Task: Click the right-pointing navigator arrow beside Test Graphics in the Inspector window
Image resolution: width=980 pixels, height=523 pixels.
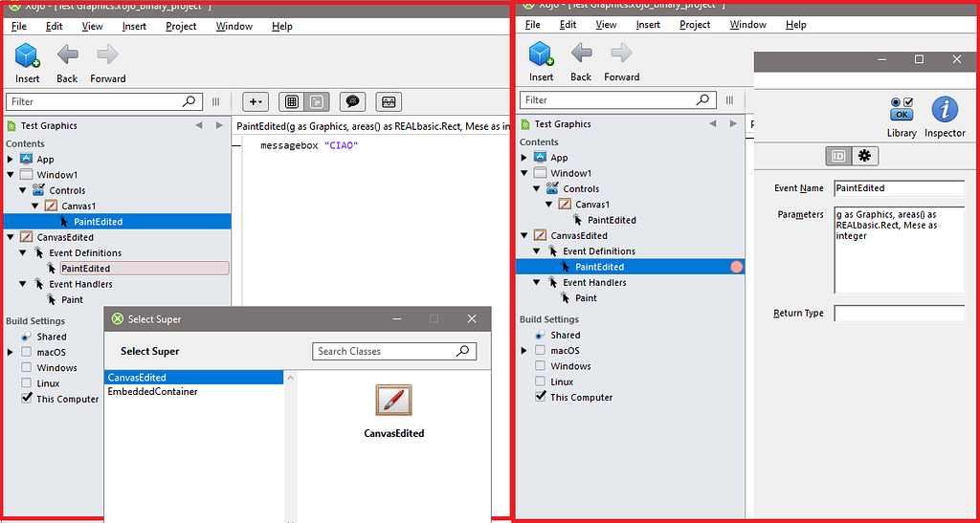Action: pos(733,123)
